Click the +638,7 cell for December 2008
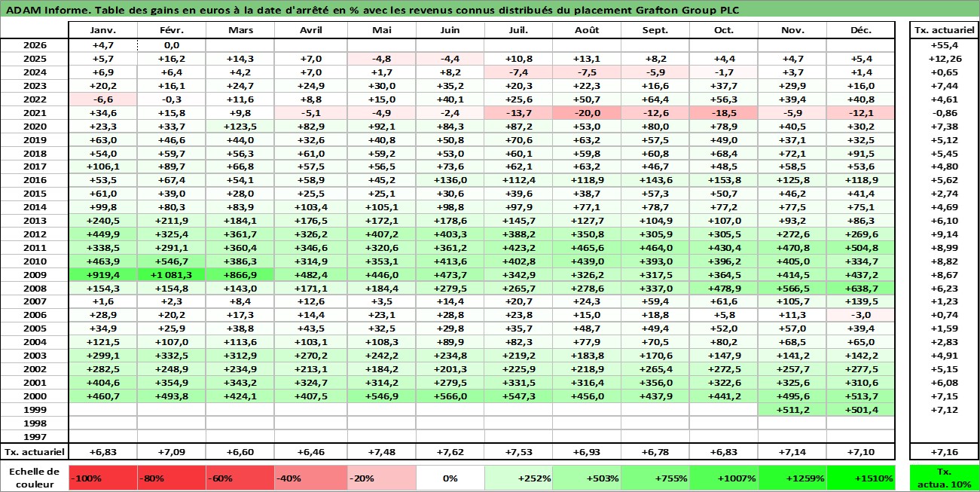980x492 pixels. click(861, 289)
